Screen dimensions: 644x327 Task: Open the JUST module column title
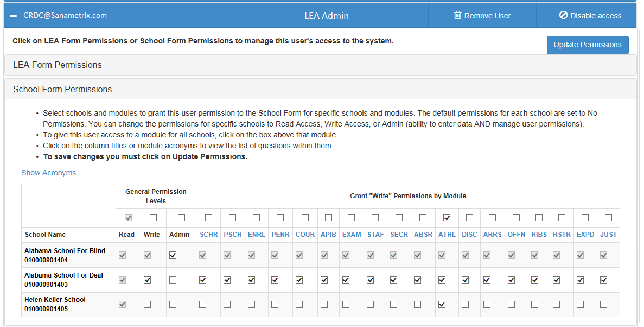(608, 235)
